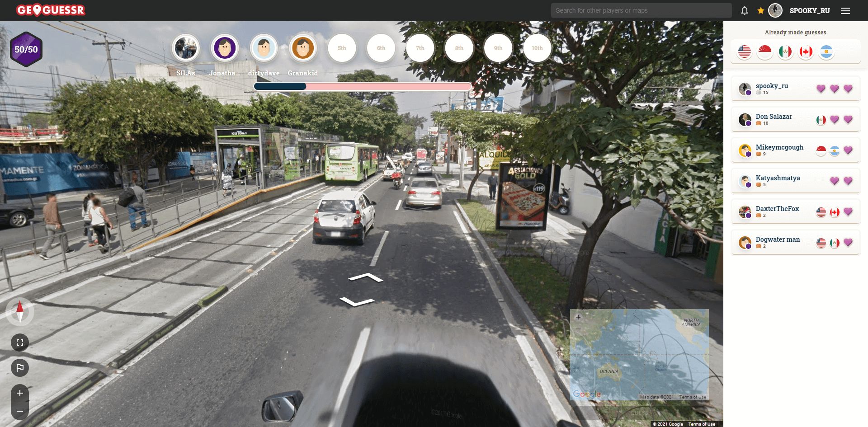The image size is (868, 427).
Task: Click Dogwater man's United States flag
Action: (821, 243)
